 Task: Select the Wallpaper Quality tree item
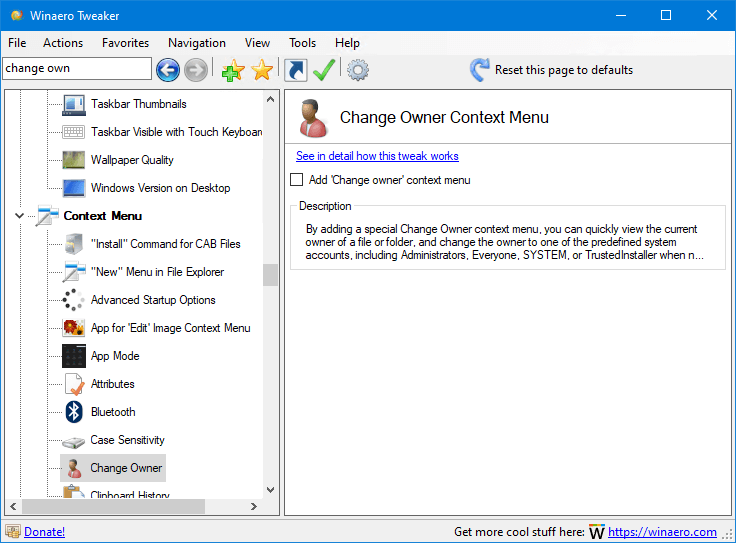tap(132, 160)
